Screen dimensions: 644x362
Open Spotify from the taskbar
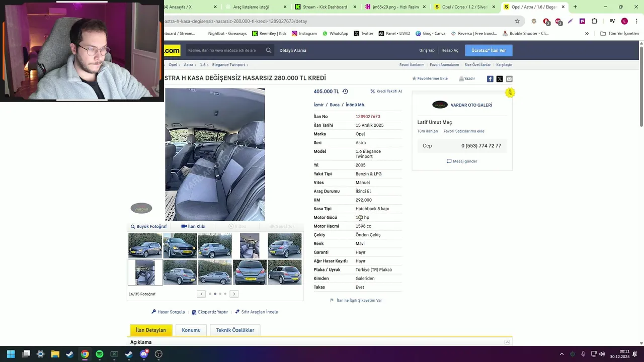click(100, 354)
